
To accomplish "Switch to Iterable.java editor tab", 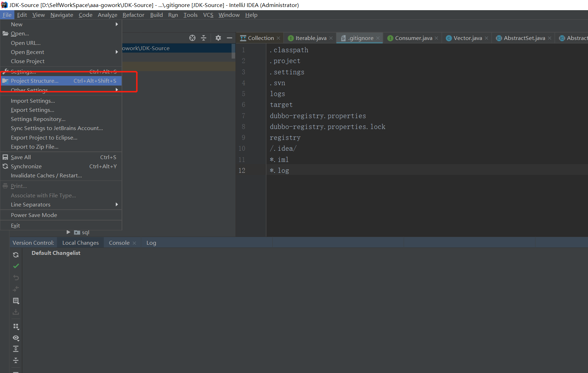I will (x=310, y=38).
